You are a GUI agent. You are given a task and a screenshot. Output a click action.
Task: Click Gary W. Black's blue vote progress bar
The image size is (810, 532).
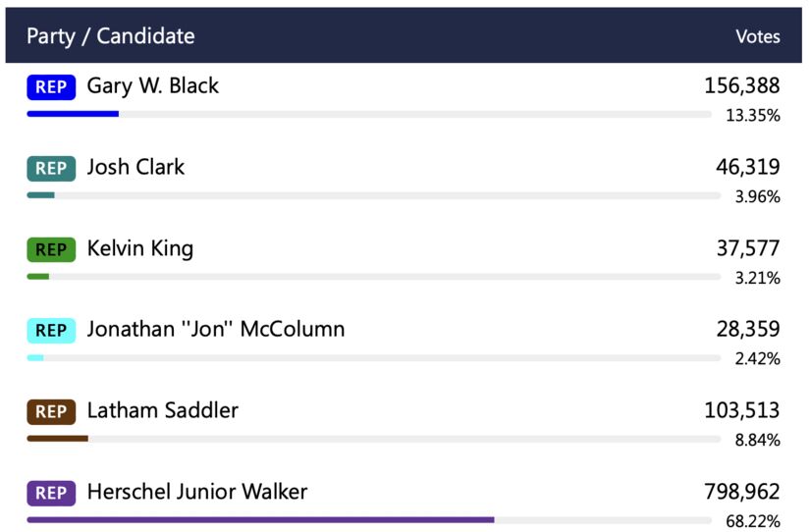click(x=73, y=114)
